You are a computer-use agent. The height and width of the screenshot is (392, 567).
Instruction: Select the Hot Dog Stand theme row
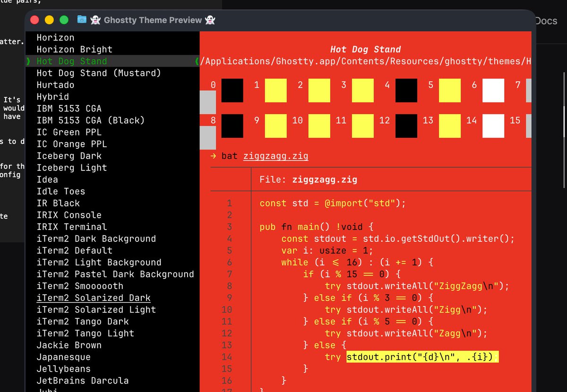pos(112,61)
